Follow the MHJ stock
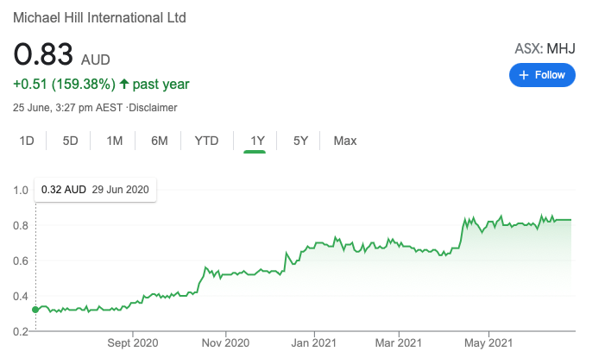605x364 pixels. [542, 75]
